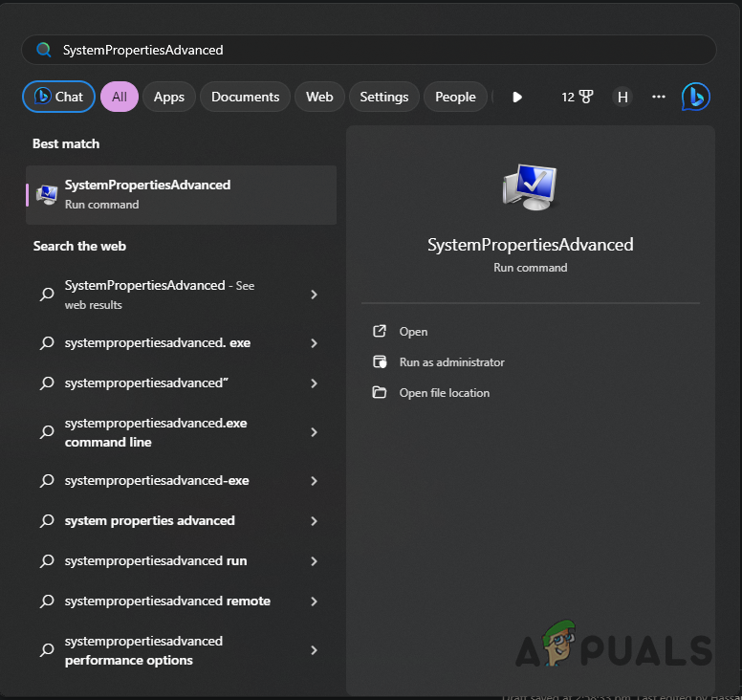This screenshot has width=742, height=700.
Task: Click search icon beside 'systempropertiesadvanced run'
Action: (47, 560)
